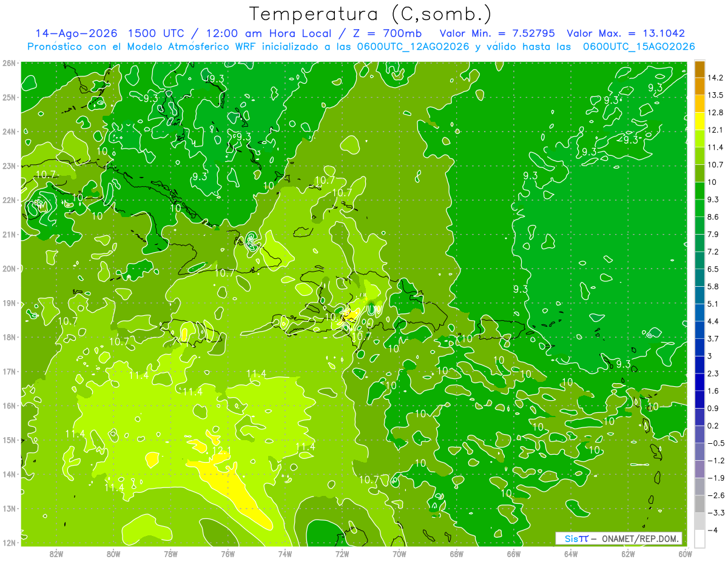Click the "60W" longitude label

[685, 554]
